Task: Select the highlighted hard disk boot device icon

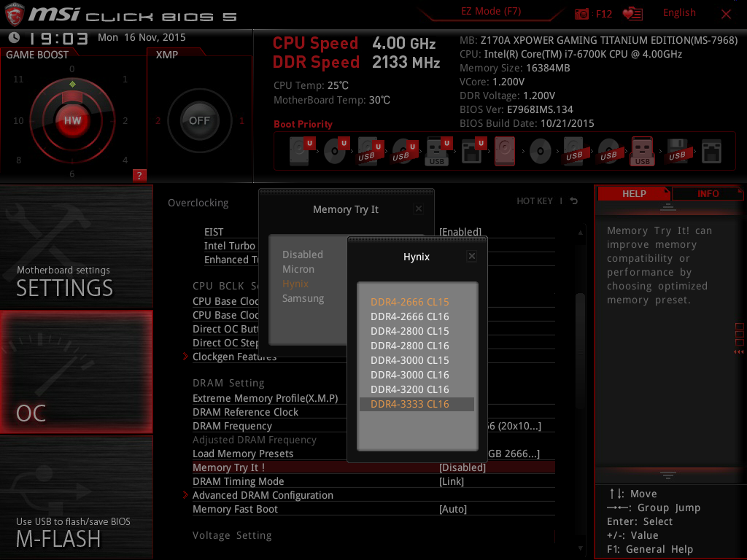Action: click(505, 151)
